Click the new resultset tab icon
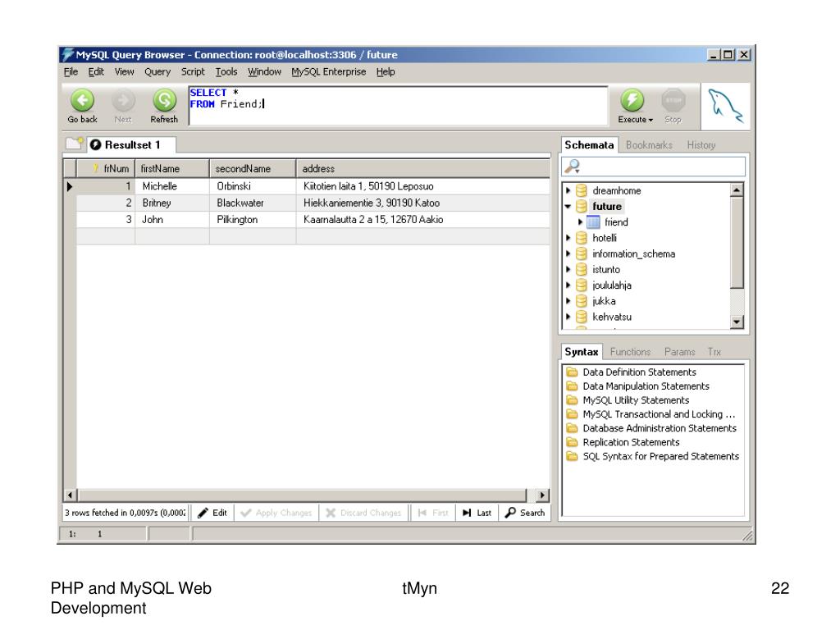840x630 pixels. [75, 144]
